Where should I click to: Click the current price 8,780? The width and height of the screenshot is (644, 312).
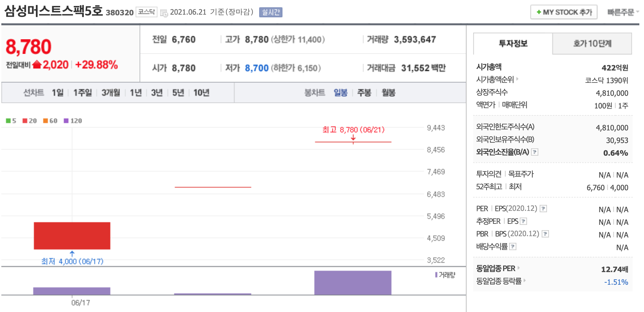point(29,47)
